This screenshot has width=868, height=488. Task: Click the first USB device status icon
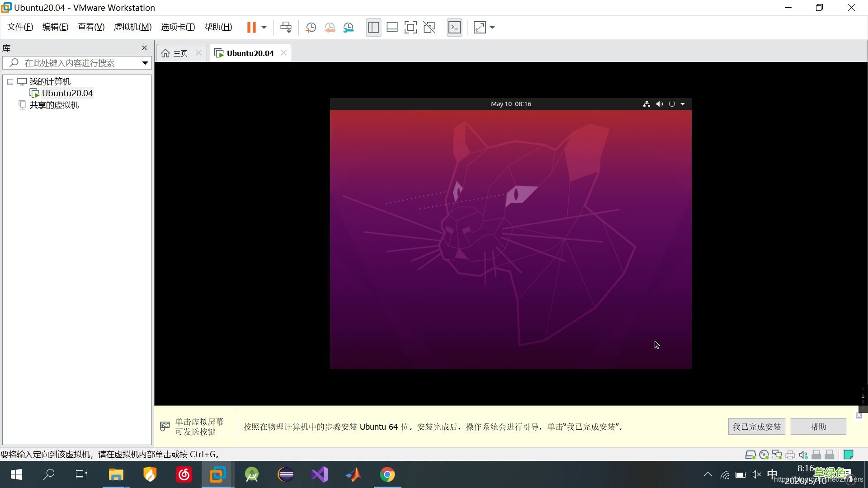coord(816,455)
